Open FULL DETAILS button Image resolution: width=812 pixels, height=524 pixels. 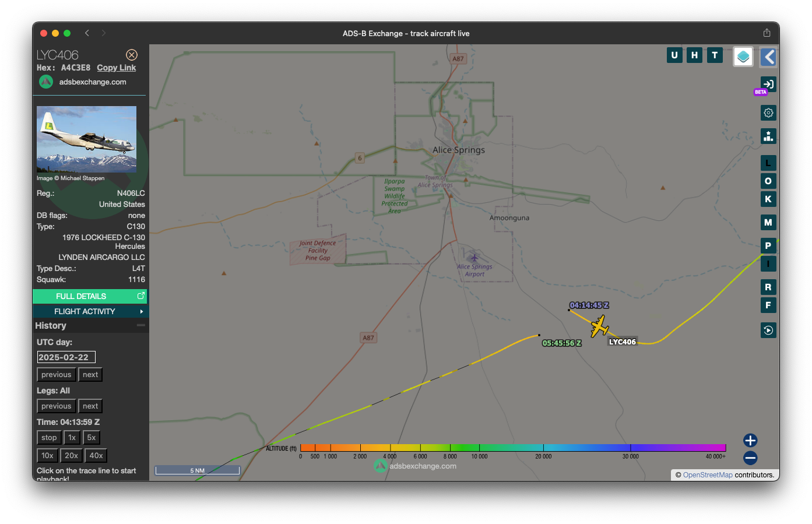[x=90, y=296]
